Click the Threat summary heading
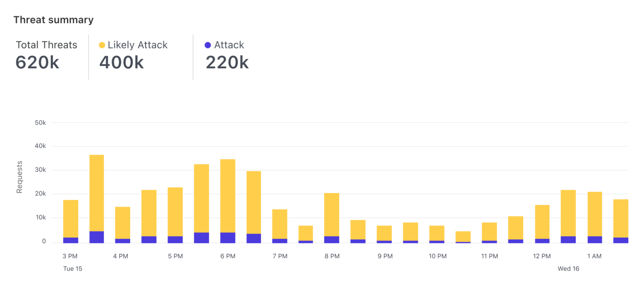 point(53,20)
